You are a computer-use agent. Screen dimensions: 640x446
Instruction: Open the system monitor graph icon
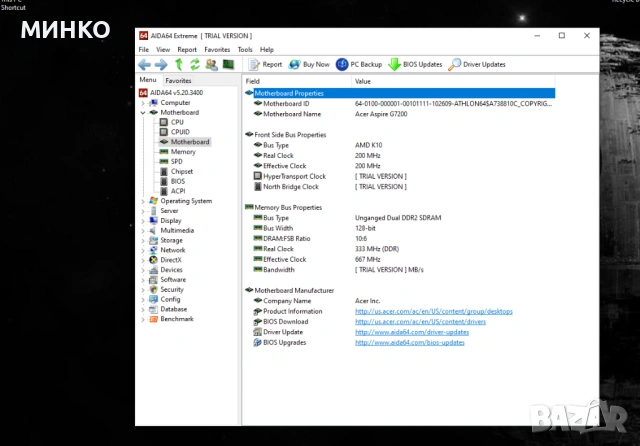pyautogui.click(x=228, y=64)
